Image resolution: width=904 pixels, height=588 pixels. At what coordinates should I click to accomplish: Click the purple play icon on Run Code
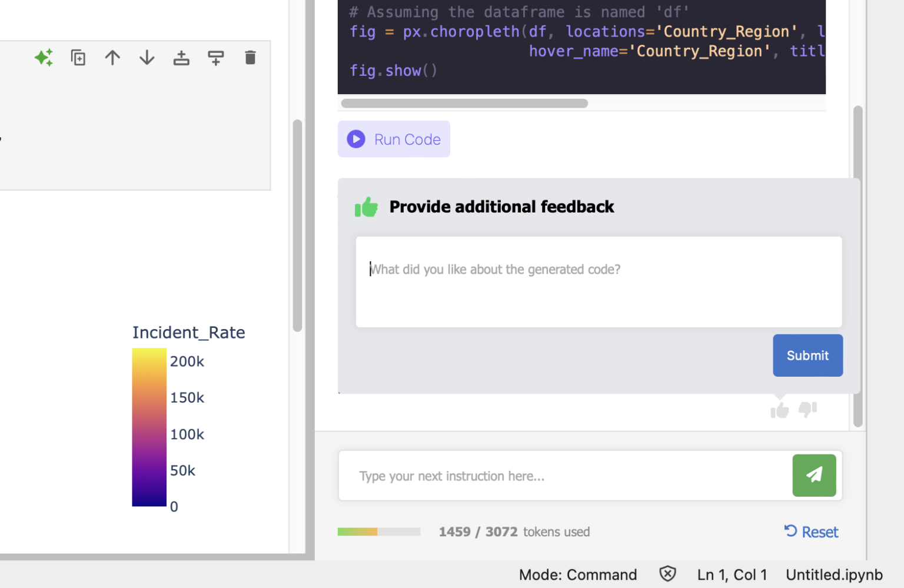pos(355,139)
